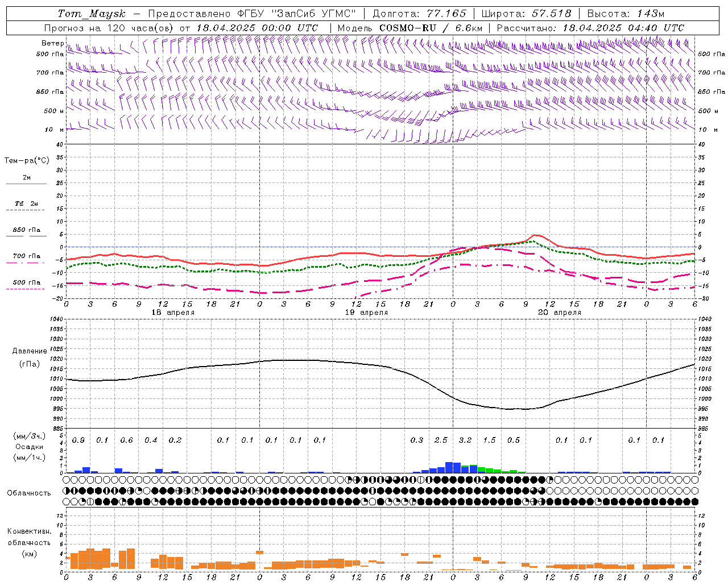Screen dimensions: 728x582
Task: Select the 20 апреля date label
Action: tap(560, 313)
